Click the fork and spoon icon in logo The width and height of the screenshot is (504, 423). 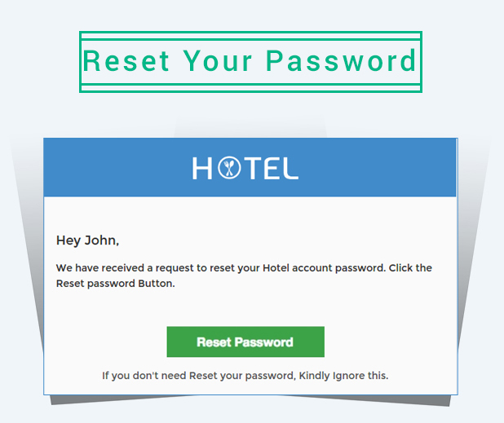tap(228, 168)
